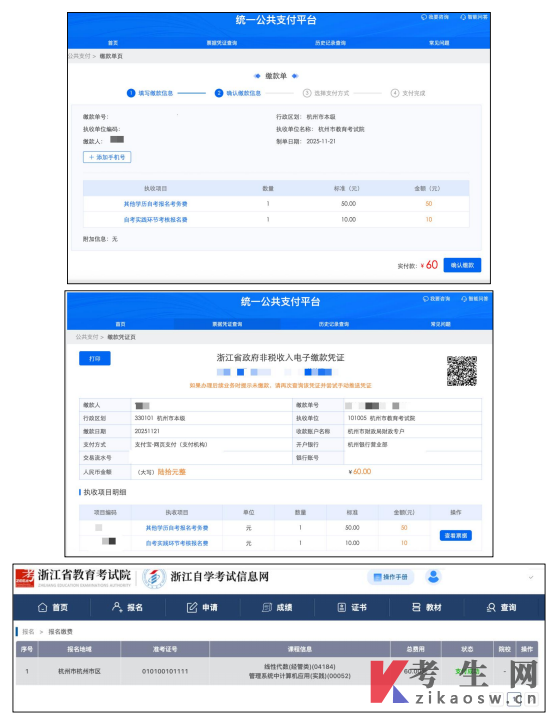Click 其他学历自考报名考务费 link in top payment table
The width and height of the screenshot is (552, 717).
(155, 204)
